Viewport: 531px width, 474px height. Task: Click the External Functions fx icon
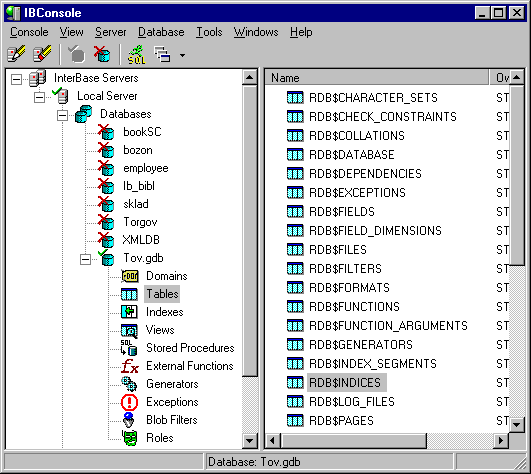[130, 366]
